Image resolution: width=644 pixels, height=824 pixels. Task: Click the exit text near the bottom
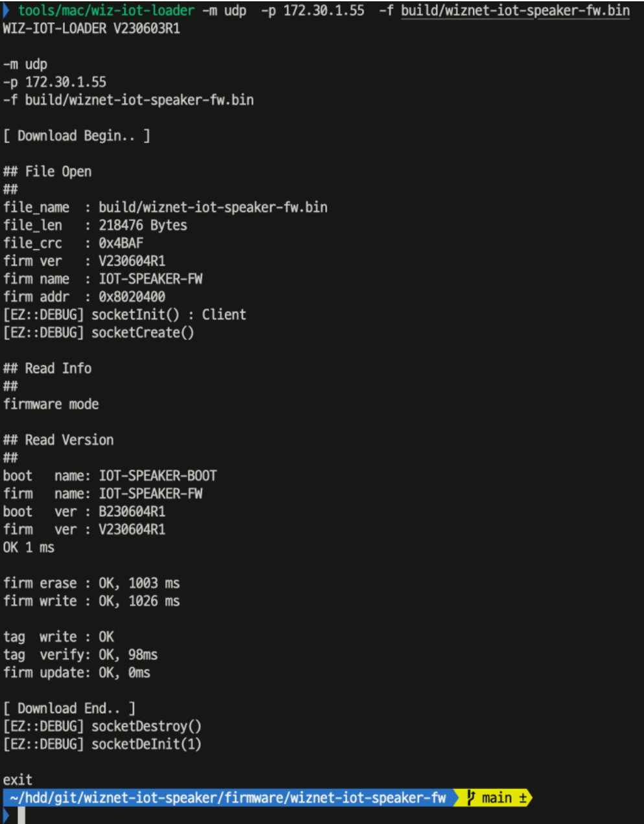pos(17,779)
